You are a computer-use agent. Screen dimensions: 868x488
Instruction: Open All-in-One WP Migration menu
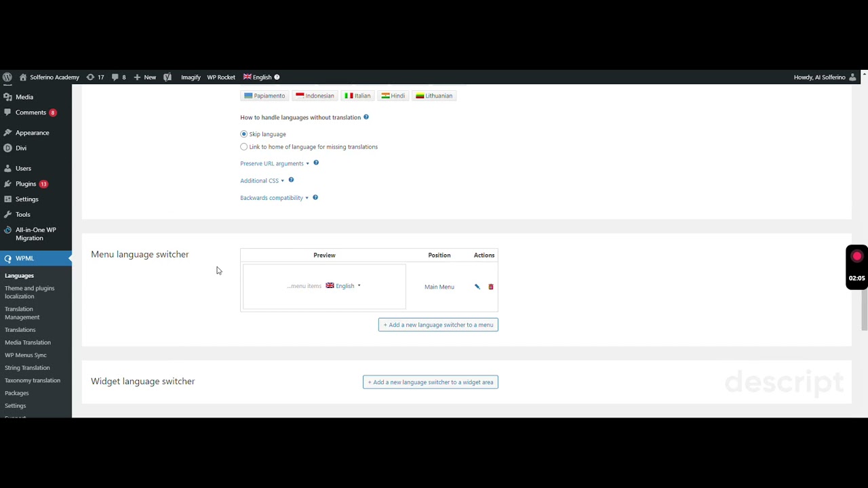tap(36, 234)
